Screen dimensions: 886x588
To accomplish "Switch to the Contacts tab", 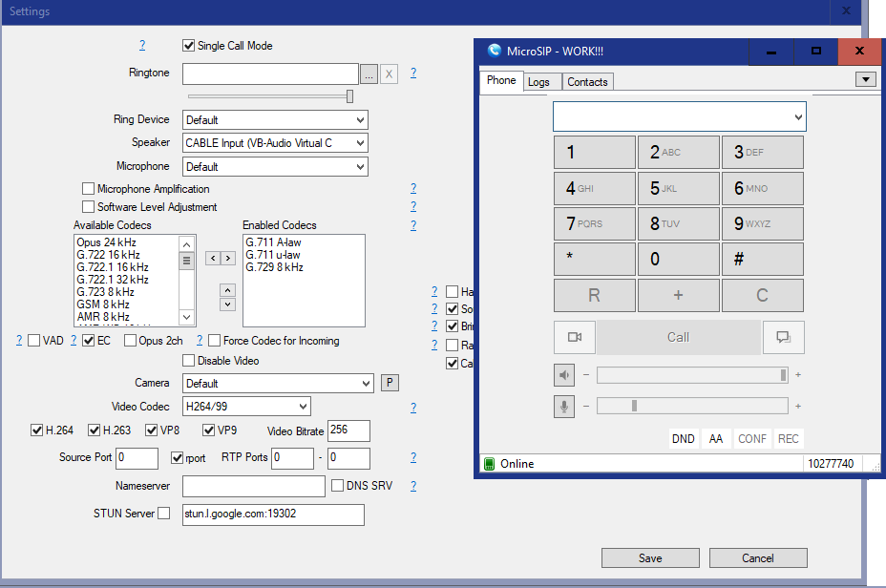I will point(587,82).
